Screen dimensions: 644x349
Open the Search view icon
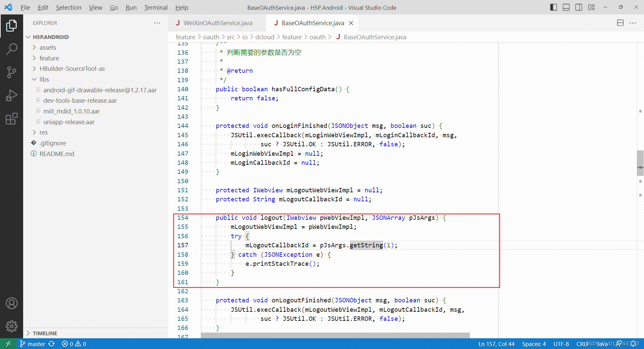(11, 49)
